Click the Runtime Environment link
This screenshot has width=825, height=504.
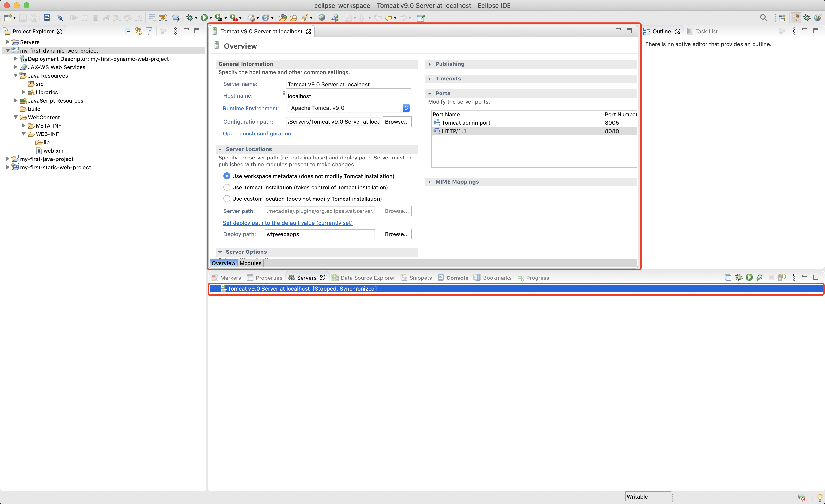point(251,108)
